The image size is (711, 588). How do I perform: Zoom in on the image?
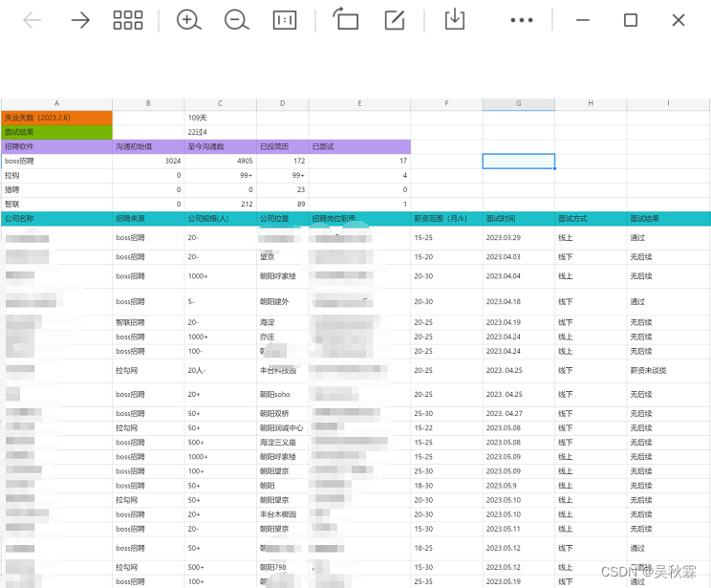pos(188,20)
